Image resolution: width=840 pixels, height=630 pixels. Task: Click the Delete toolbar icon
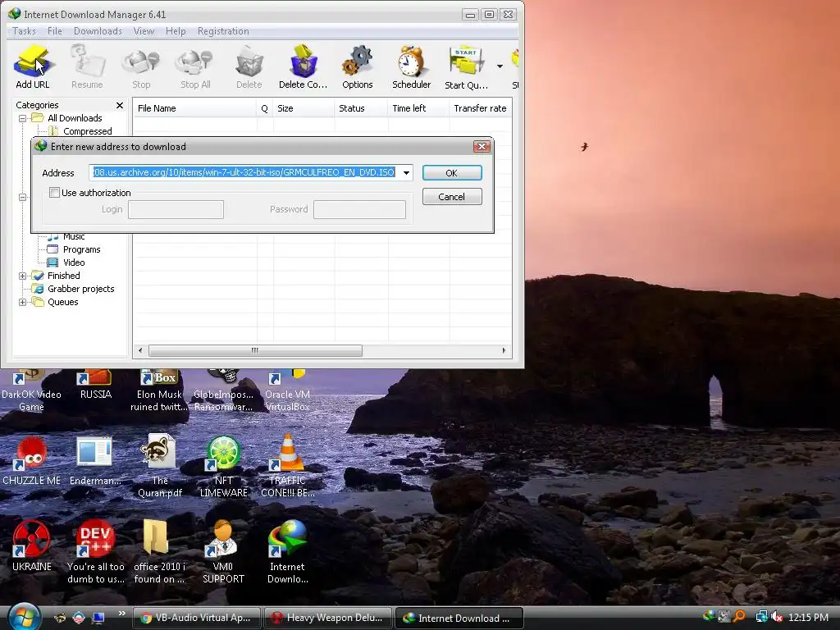point(249,67)
